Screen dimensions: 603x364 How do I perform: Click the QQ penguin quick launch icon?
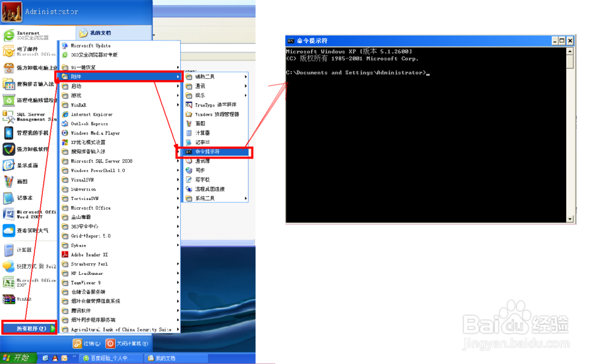[55, 358]
